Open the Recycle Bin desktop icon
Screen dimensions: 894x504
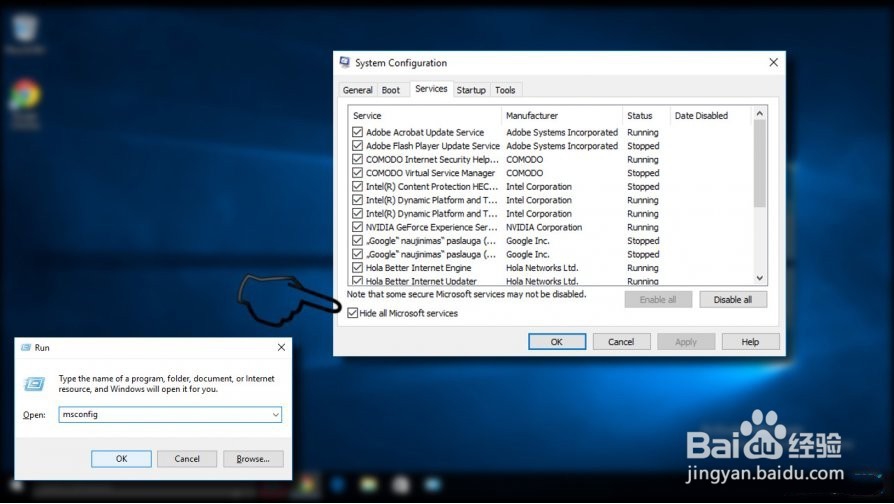coord(25,30)
